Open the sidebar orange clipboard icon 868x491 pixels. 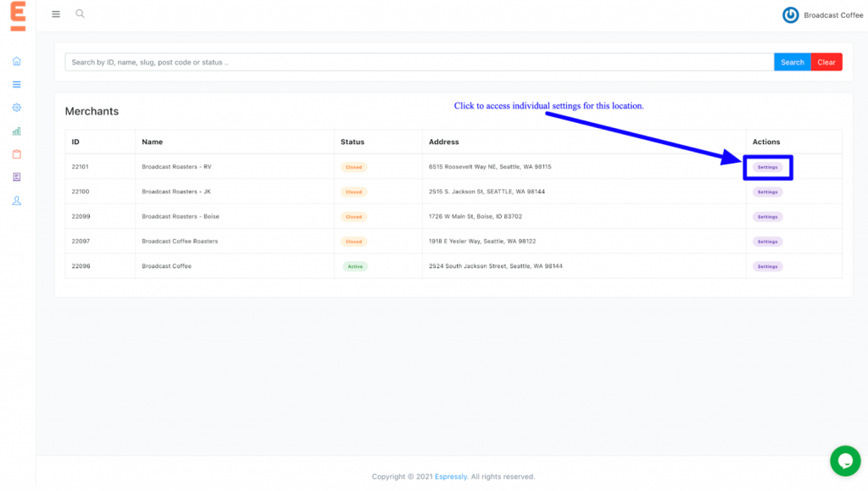(x=17, y=154)
